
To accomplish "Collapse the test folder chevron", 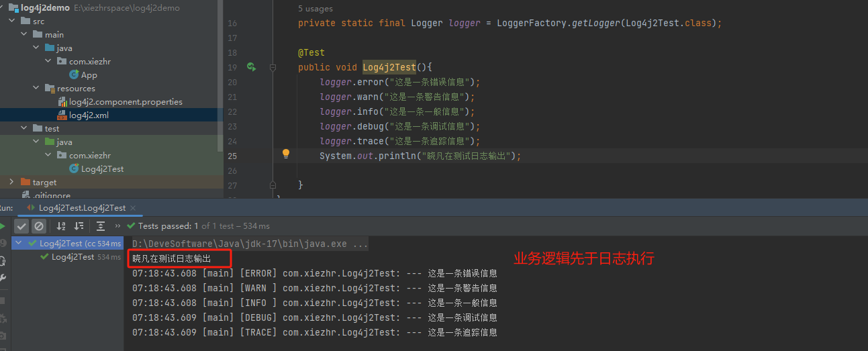I will [24, 129].
